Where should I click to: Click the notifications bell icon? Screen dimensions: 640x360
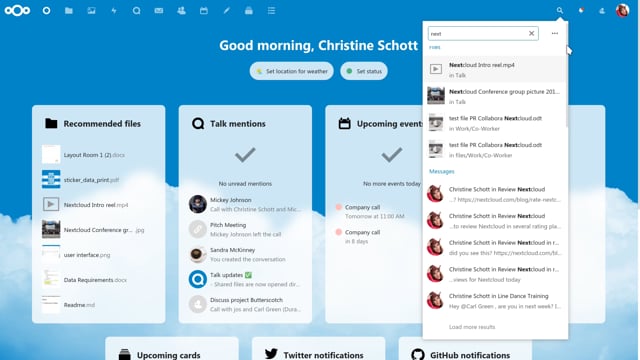tap(581, 11)
